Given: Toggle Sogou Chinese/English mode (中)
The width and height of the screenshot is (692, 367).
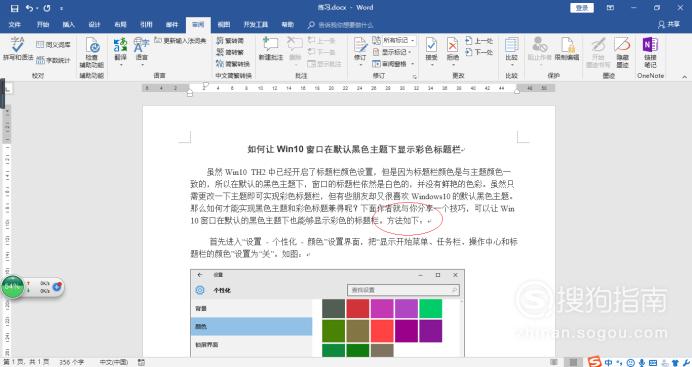Looking at the screenshot, I should click(x=608, y=363).
